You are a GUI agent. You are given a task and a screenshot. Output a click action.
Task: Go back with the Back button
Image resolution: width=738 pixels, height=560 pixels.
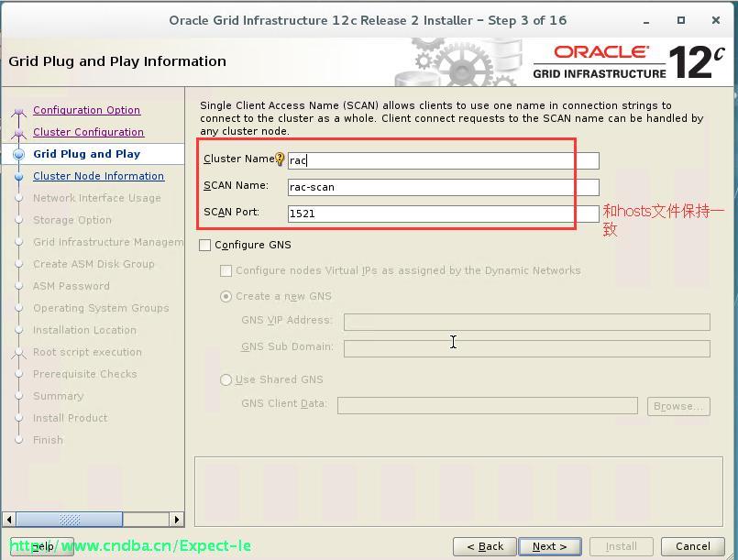click(x=485, y=546)
